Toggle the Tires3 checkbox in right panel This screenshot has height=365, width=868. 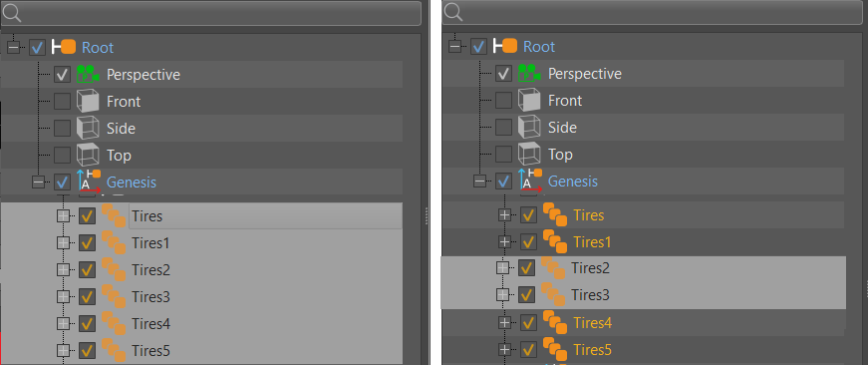pyautogui.click(x=526, y=295)
